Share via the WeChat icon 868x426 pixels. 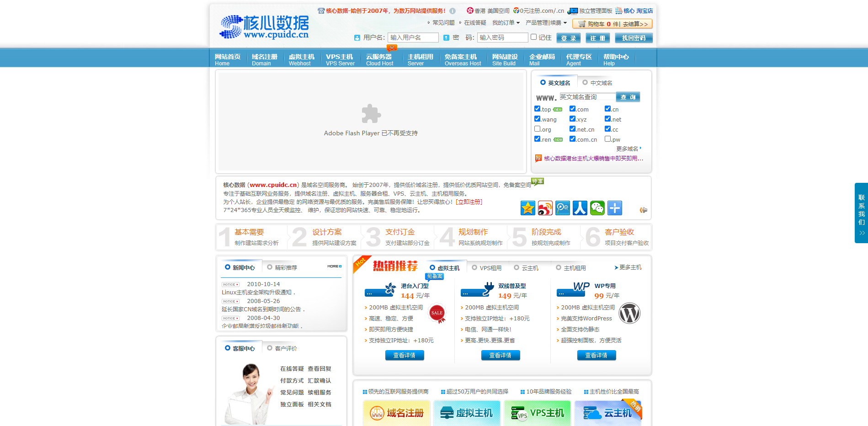click(597, 208)
